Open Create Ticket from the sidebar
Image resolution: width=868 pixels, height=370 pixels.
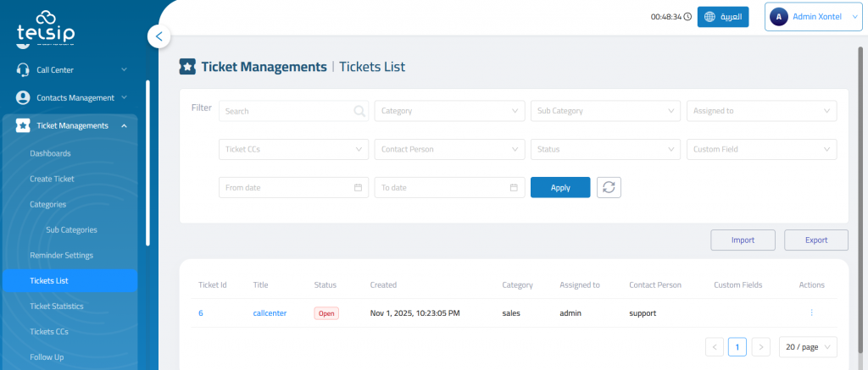(52, 179)
